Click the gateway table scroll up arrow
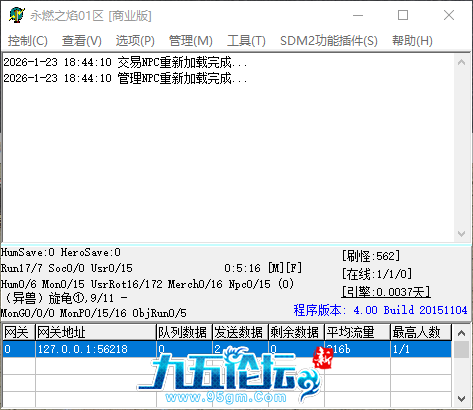The height and width of the screenshot is (410, 473). pyautogui.click(x=461, y=333)
